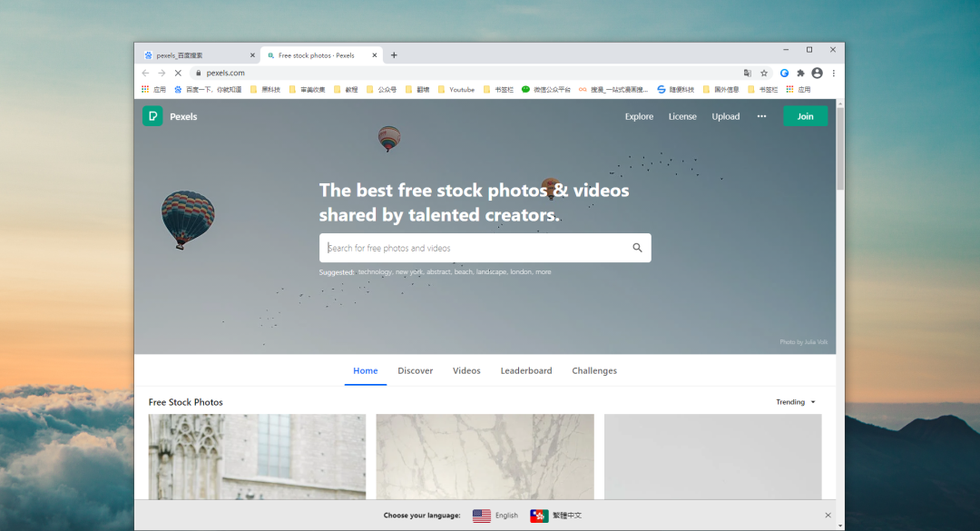Image resolution: width=980 pixels, height=531 pixels.
Task: Click suggested term abstract
Action: pos(439,272)
